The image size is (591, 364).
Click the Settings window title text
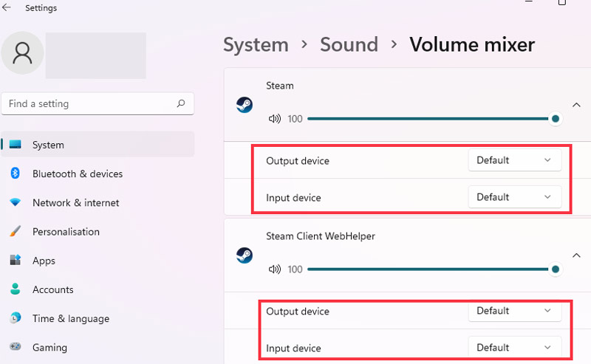pyautogui.click(x=41, y=8)
